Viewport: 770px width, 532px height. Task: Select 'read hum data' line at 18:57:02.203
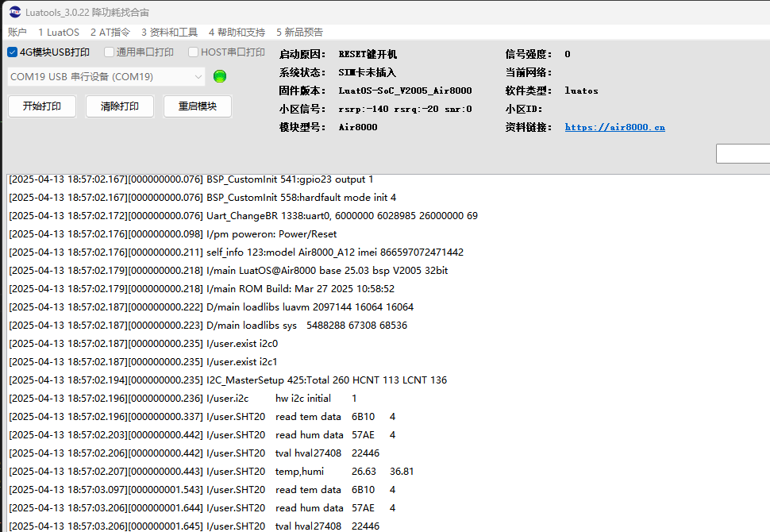(x=202, y=435)
